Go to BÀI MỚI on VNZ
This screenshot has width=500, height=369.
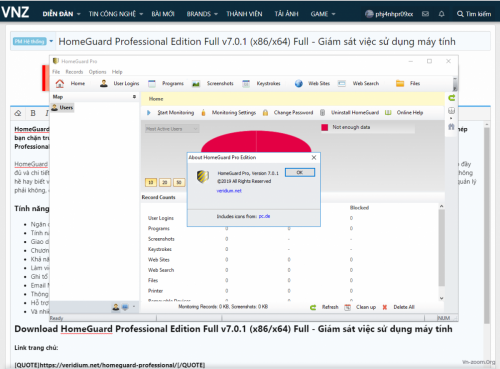coord(163,14)
